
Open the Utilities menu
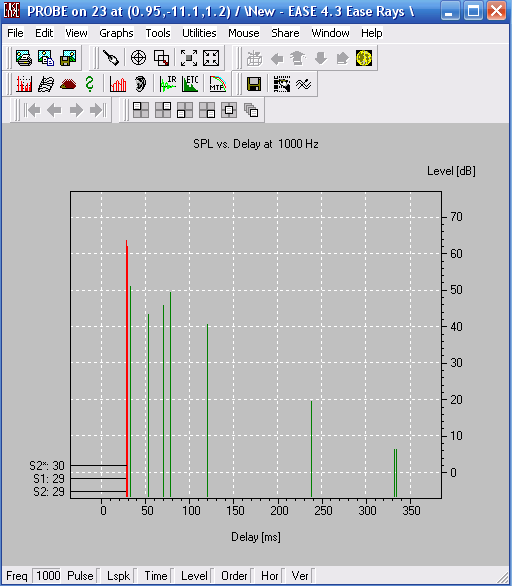tap(199, 33)
